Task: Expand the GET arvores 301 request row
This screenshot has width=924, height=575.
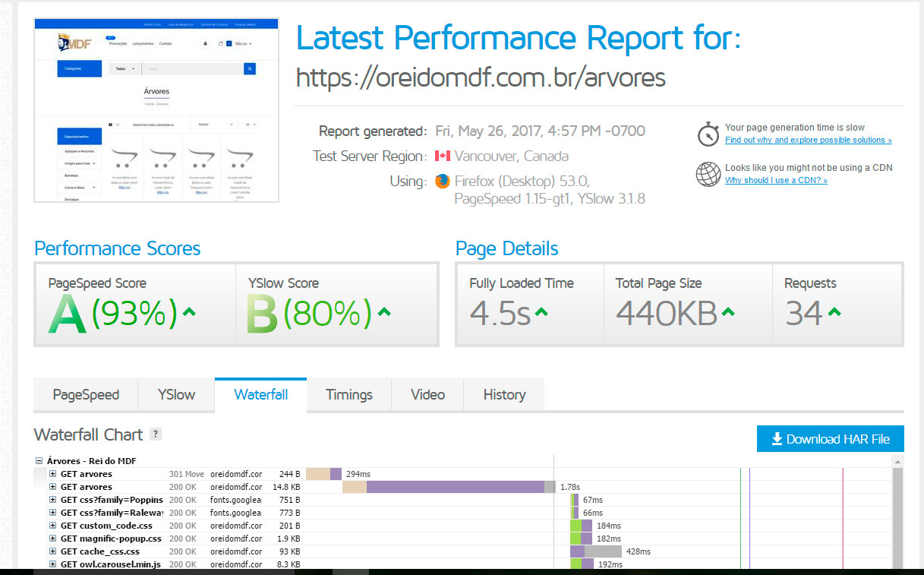Action: point(53,474)
